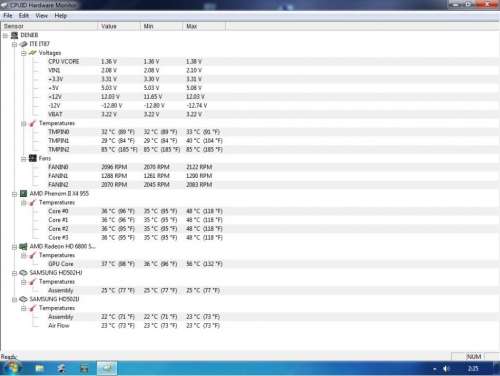Click the Fans group icon
Image resolution: width=500 pixels, height=376 pixels.
pos(33,158)
